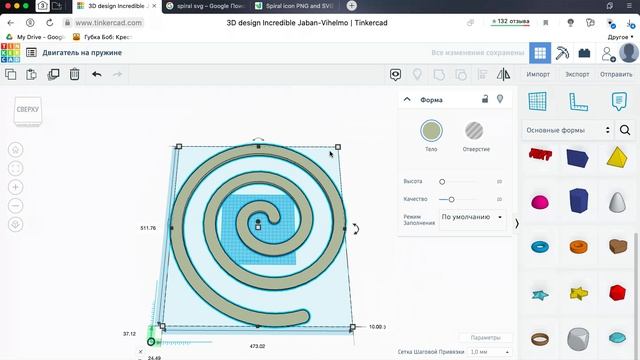The width and height of the screenshot is (640, 360).
Task: Click the Tinkercad logo
Action: click(10, 53)
